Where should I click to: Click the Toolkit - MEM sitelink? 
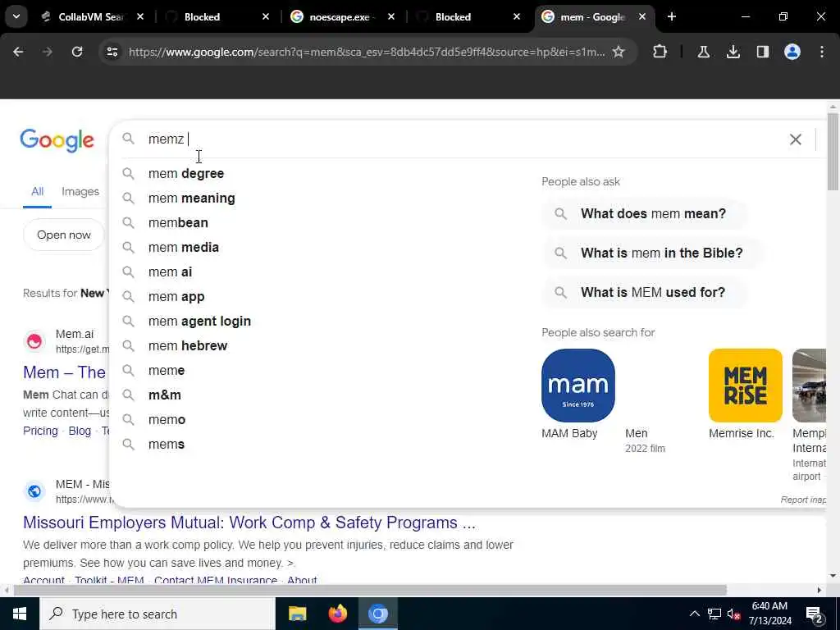coord(109,580)
